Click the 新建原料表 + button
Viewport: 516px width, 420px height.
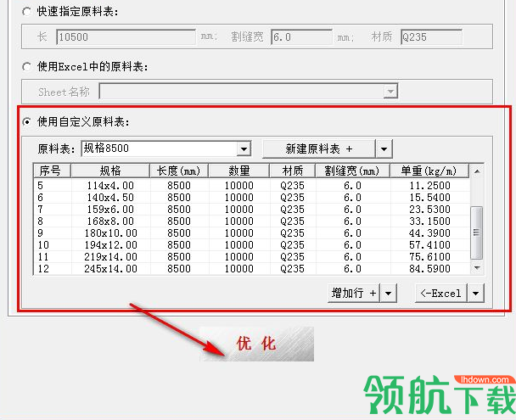pos(319,149)
